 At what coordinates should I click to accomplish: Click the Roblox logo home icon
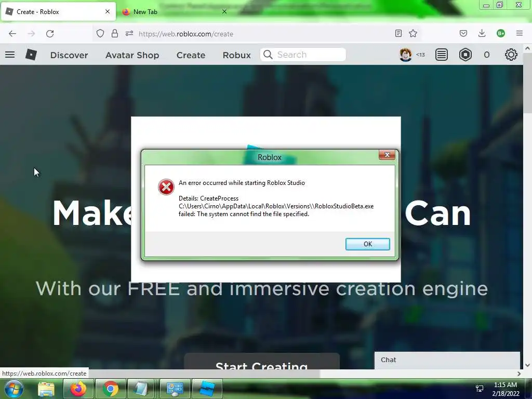tap(31, 55)
